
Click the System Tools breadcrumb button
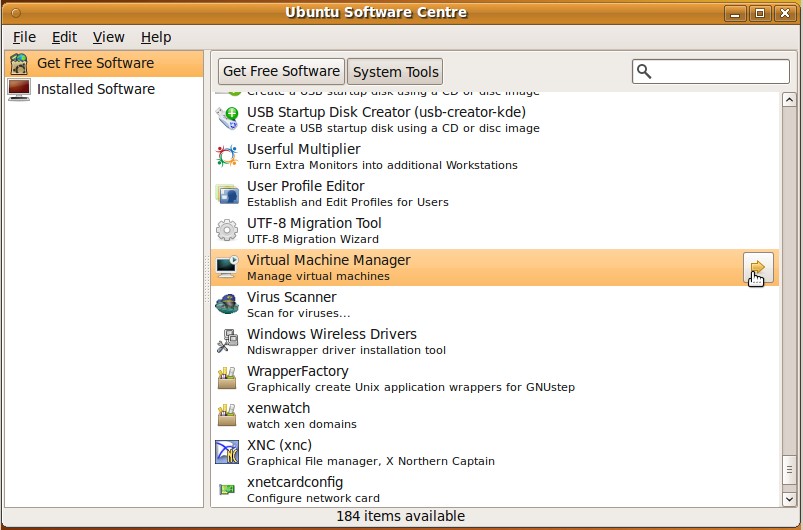click(395, 71)
